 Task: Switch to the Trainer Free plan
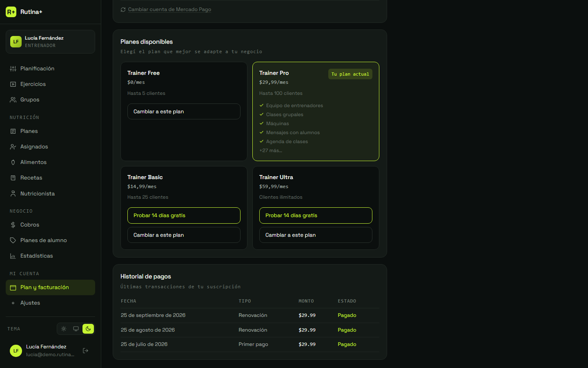coord(184,112)
